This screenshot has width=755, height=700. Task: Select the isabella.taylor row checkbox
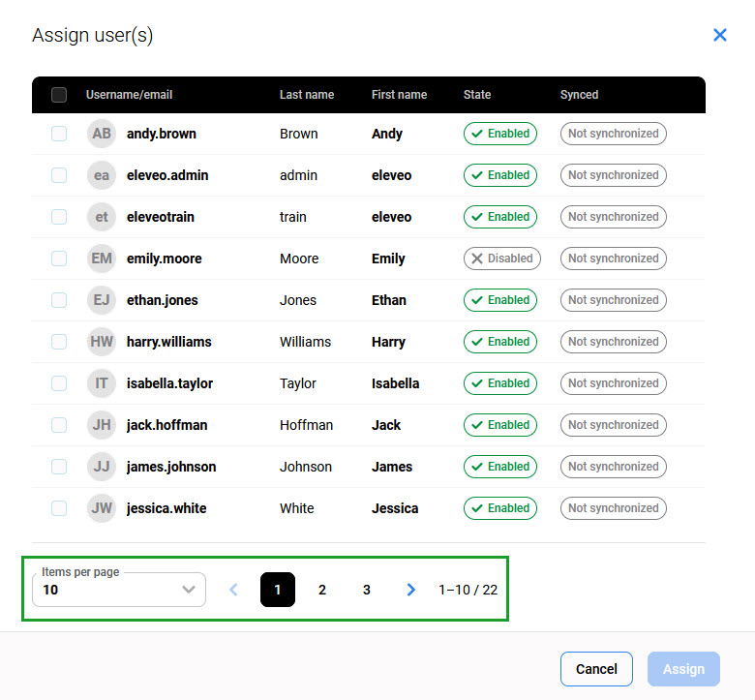point(59,383)
